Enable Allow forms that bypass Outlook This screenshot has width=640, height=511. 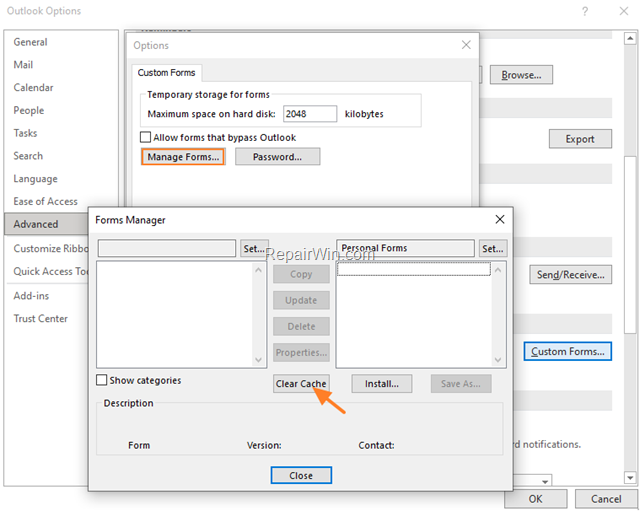pyautogui.click(x=145, y=137)
